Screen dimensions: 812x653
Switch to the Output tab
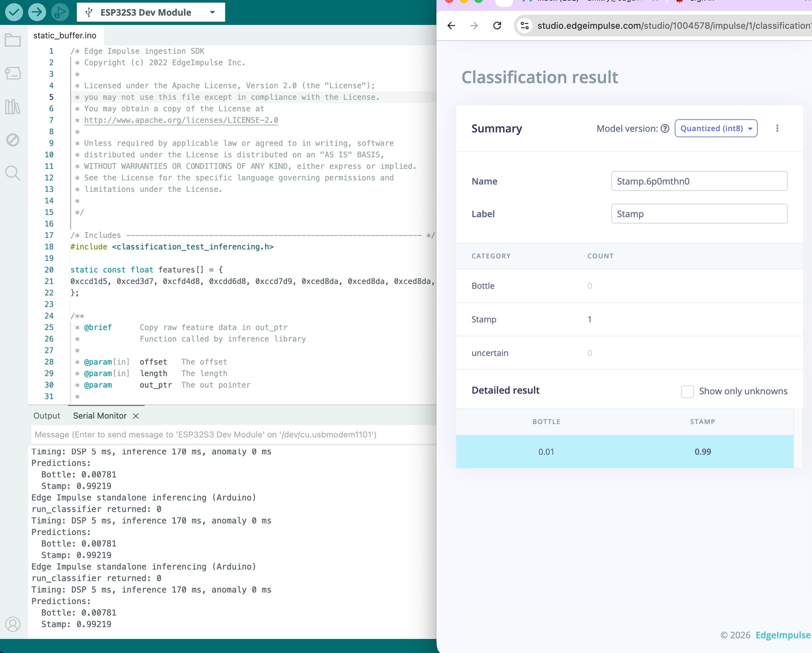(x=47, y=416)
